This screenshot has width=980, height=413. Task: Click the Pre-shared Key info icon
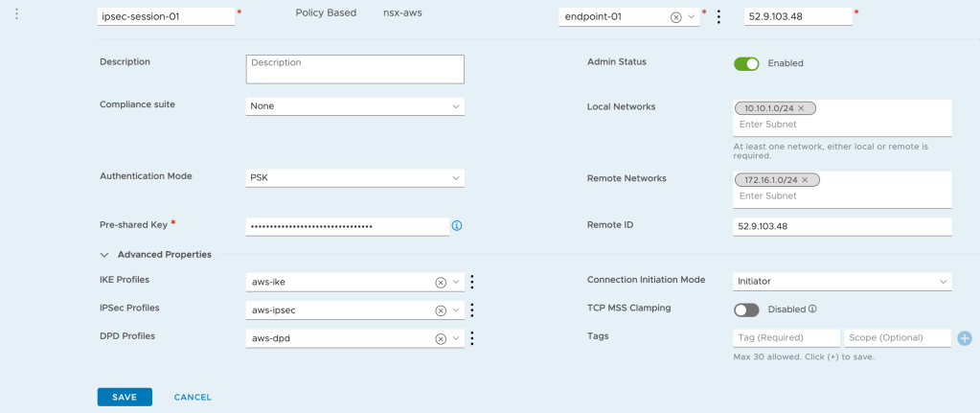457,226
